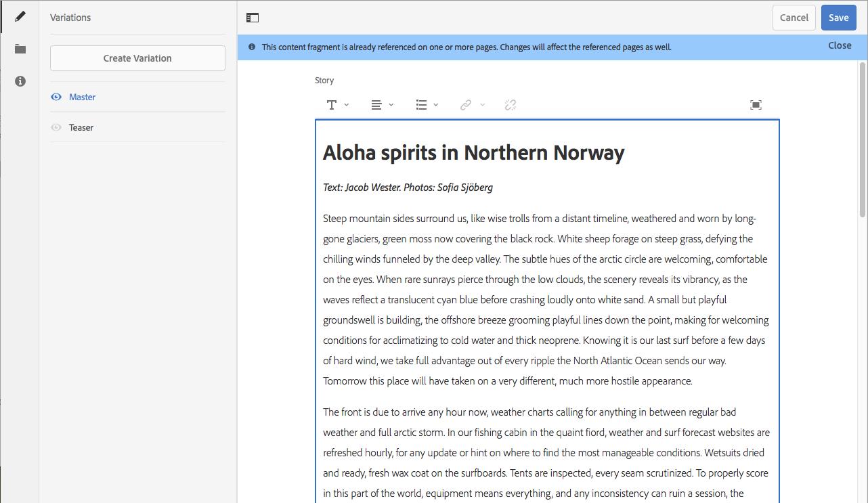Click the unlink icon in toolbar

511,105
